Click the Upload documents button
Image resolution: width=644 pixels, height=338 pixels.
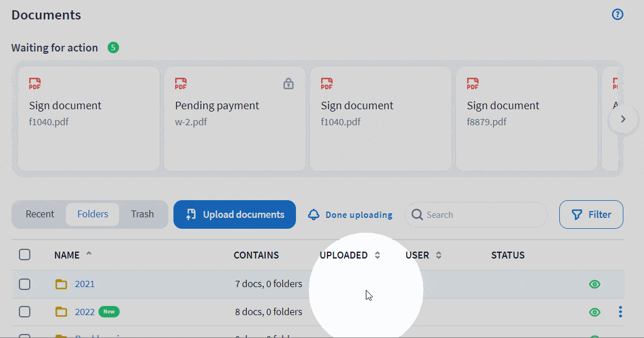coord(235,214)
